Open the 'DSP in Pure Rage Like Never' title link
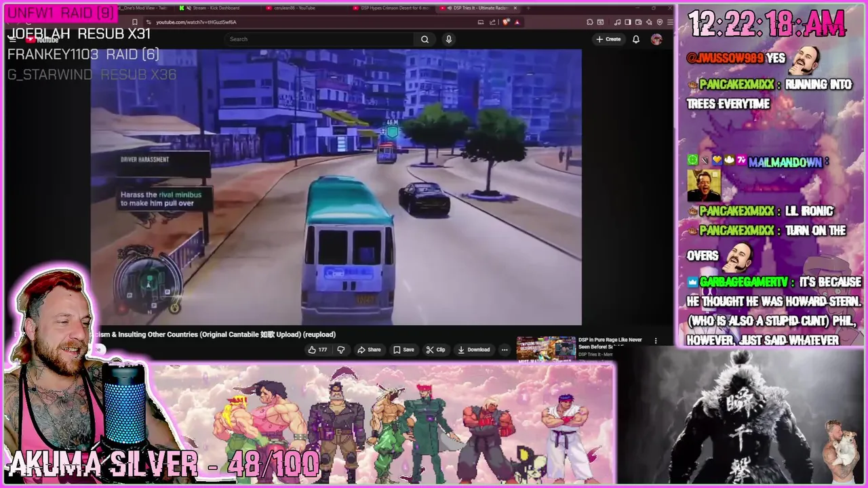The width and height of the screenshot is (868, 488). coord(610,343)
